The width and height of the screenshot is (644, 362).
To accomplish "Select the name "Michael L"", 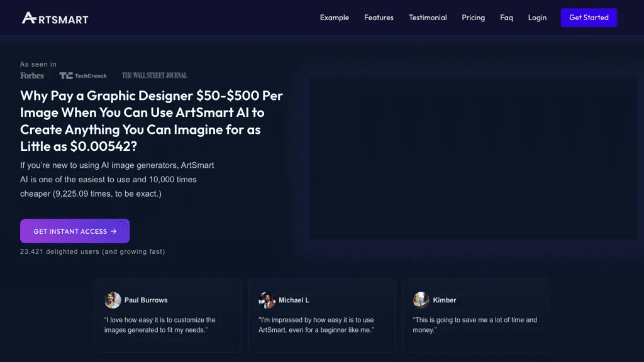I will pyautogui.click(x=294, y=300).
